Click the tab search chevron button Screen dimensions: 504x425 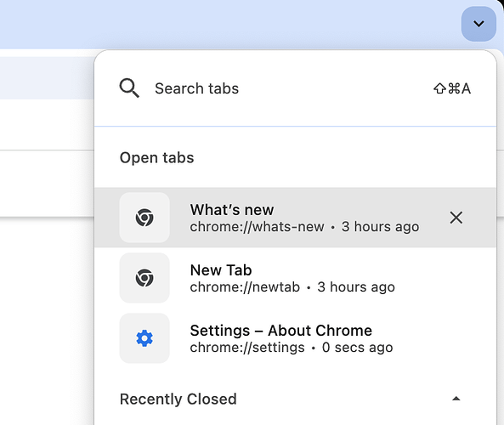tap(479, 24)
